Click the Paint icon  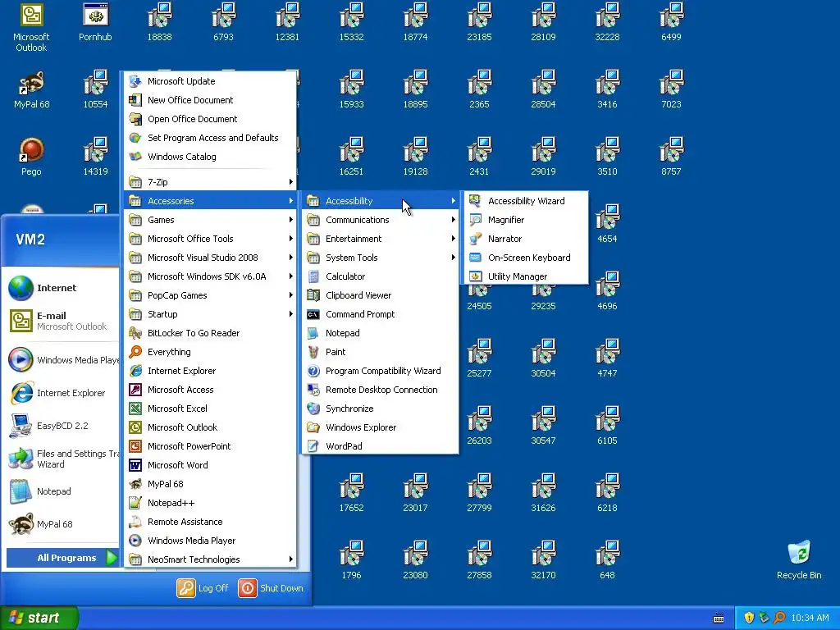(313, 352)
